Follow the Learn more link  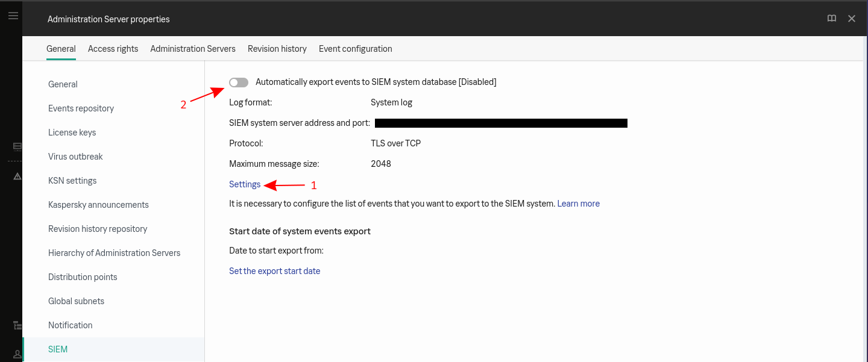pyautogui.click(x=578, y=204)
